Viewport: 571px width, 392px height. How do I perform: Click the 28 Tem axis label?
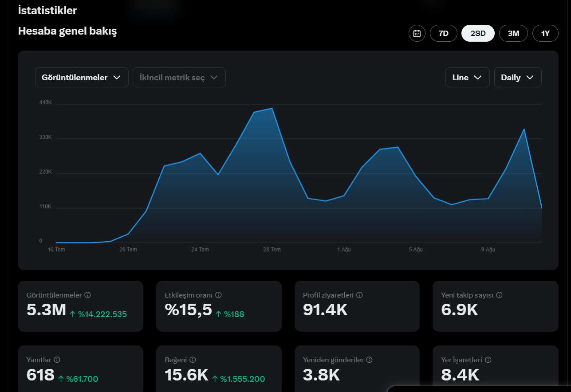272,250
